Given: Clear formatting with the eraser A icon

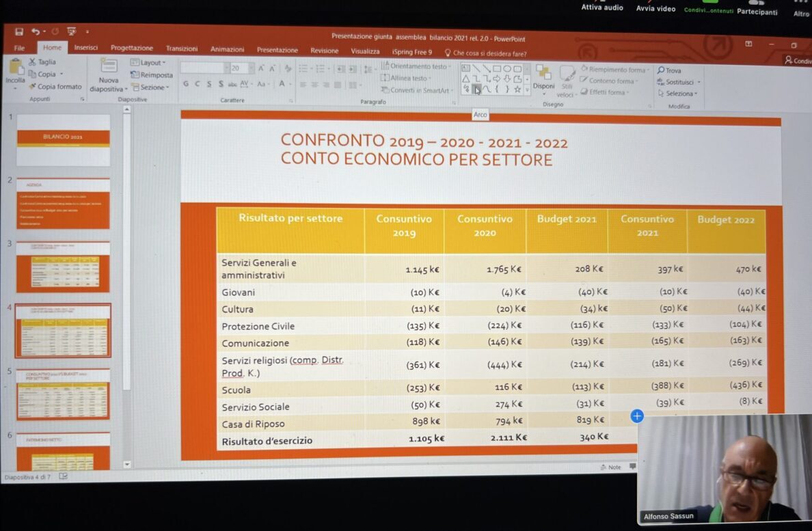Looking at the screenshot, I should (x=287, y=68).
